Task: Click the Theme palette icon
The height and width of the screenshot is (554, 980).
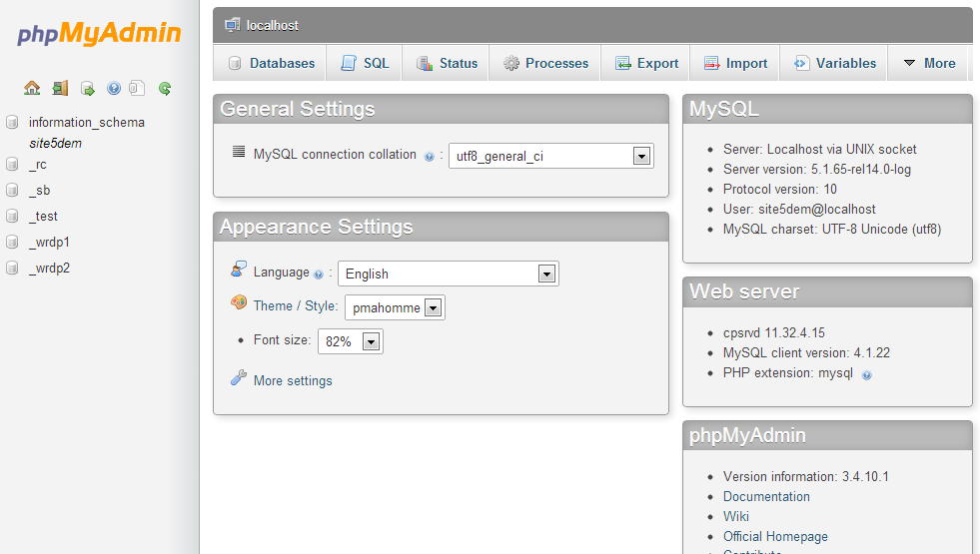Action: (x=238, y=302)
